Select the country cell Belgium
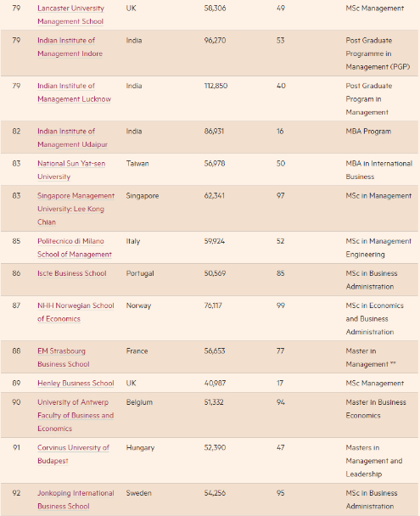The height and width of the screenshot is (516, 420). [x=139, y=402]
